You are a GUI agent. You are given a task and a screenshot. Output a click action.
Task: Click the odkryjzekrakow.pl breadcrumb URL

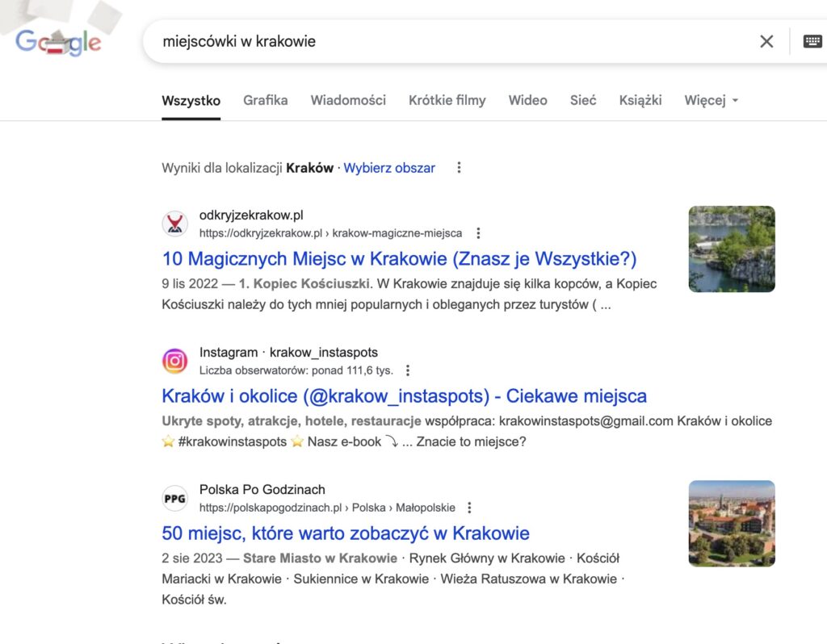(330, 233)
